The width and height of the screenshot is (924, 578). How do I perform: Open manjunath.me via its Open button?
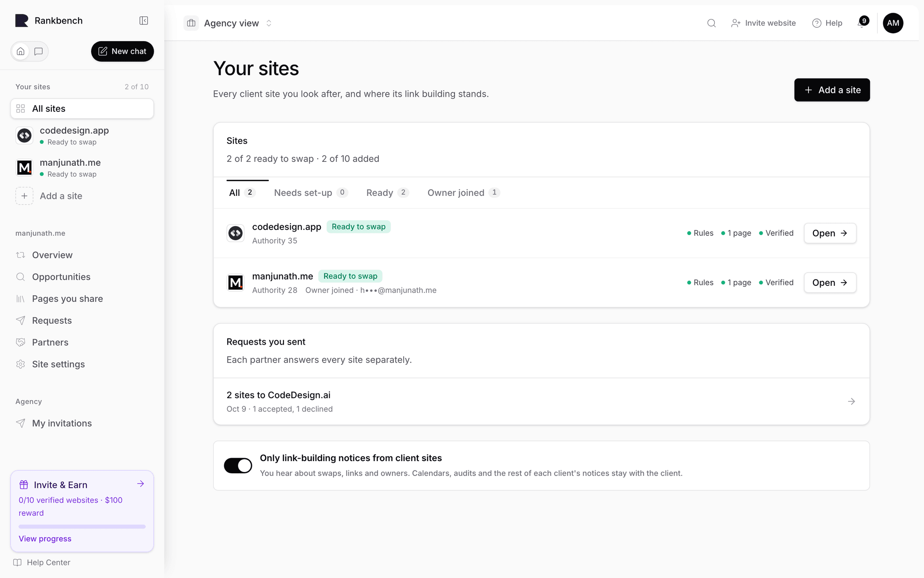830,282
